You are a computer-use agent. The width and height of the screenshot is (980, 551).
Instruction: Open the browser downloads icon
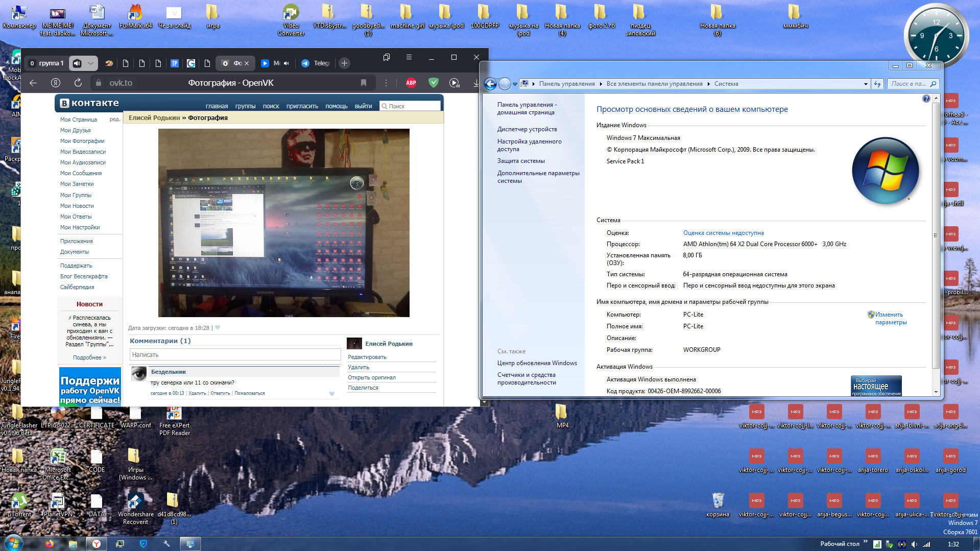click(x=476, y=83)
